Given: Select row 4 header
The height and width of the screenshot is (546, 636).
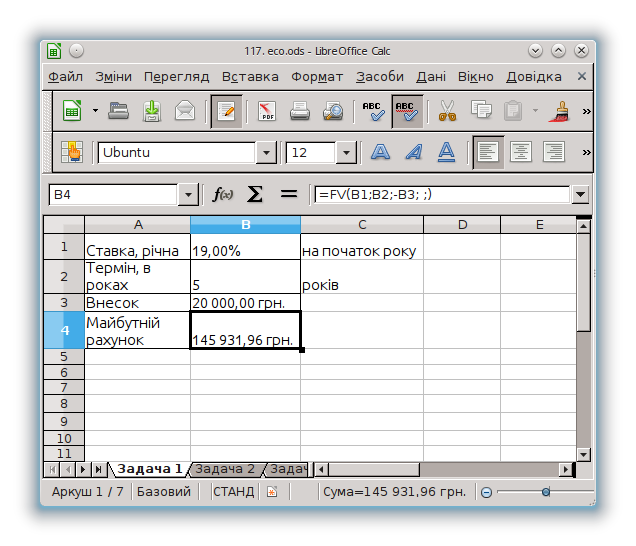Looking at the screenshot, I should pyautogui.click(x=64, y=330).
